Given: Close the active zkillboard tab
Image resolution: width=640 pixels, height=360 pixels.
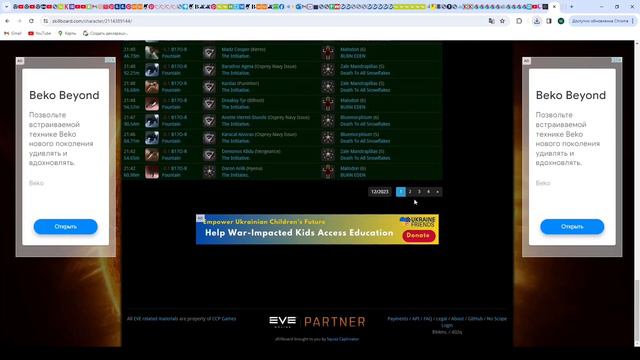Looking at the screenshot, I should tap(554, 7).
